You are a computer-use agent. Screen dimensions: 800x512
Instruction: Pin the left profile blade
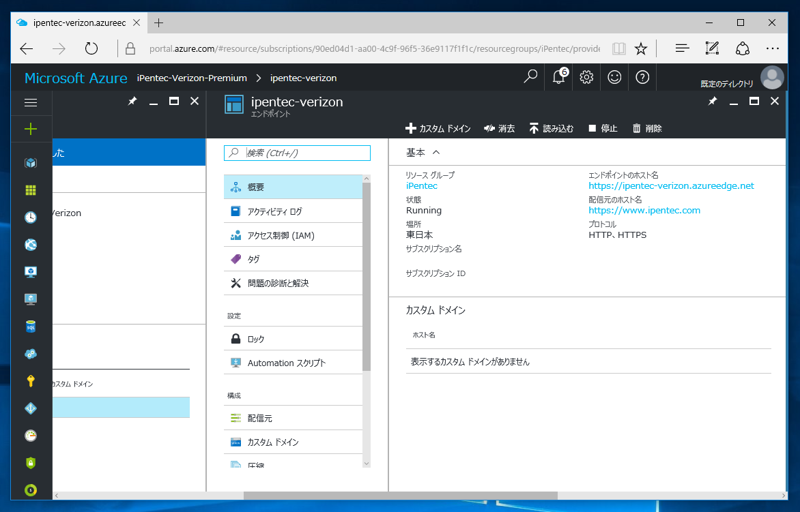pos(132,101)
